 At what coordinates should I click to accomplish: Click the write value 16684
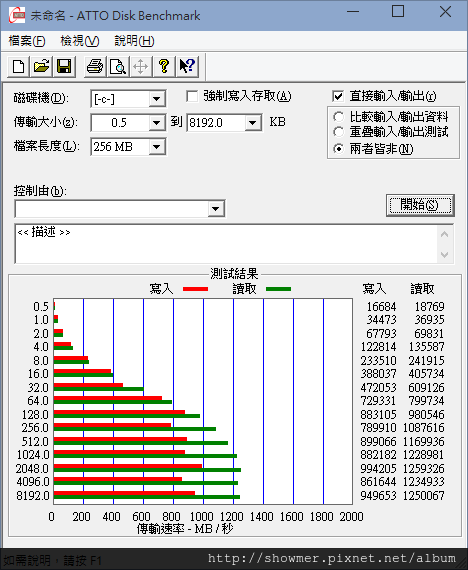(x=381, y=306)
